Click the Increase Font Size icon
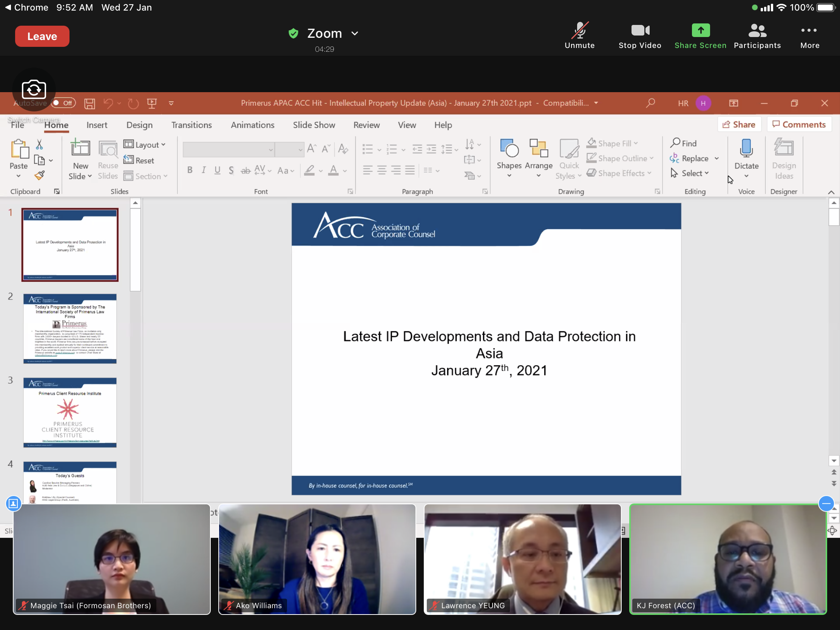The width and height of the screenshot is (840, 630). pyautogui.click(x=312, y=148)
